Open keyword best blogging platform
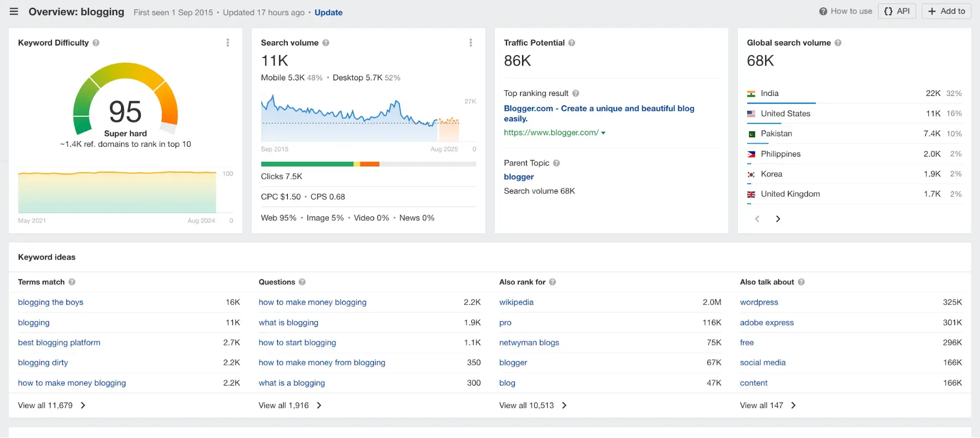The height and width of the screenshot is (438, 980). point(59,342)
